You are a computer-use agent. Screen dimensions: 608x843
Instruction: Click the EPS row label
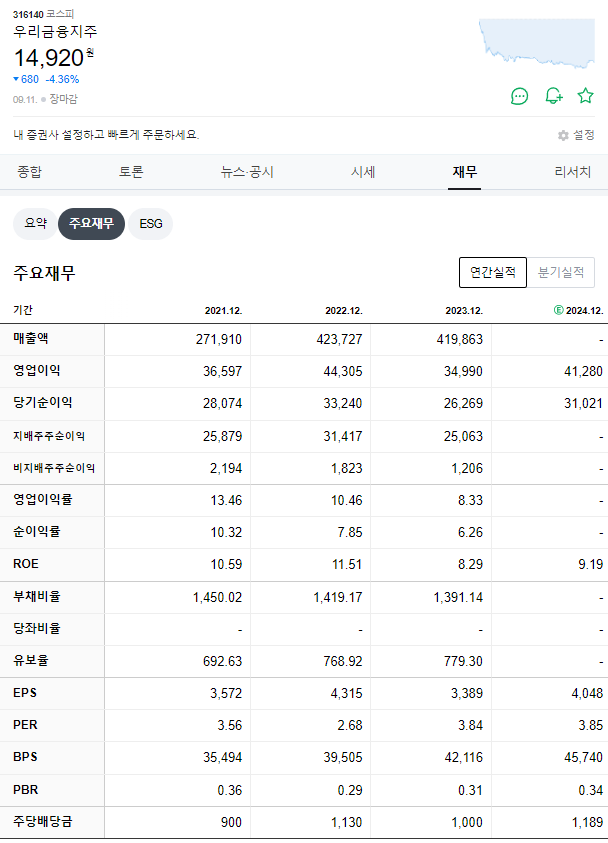click(25, 693)
